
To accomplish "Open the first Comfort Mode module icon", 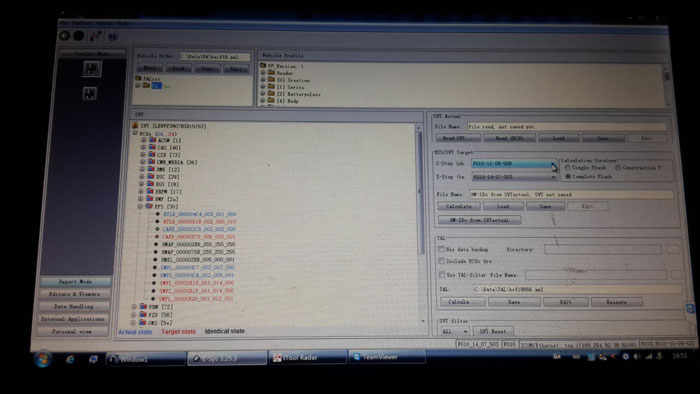I will tap(91, 68).
